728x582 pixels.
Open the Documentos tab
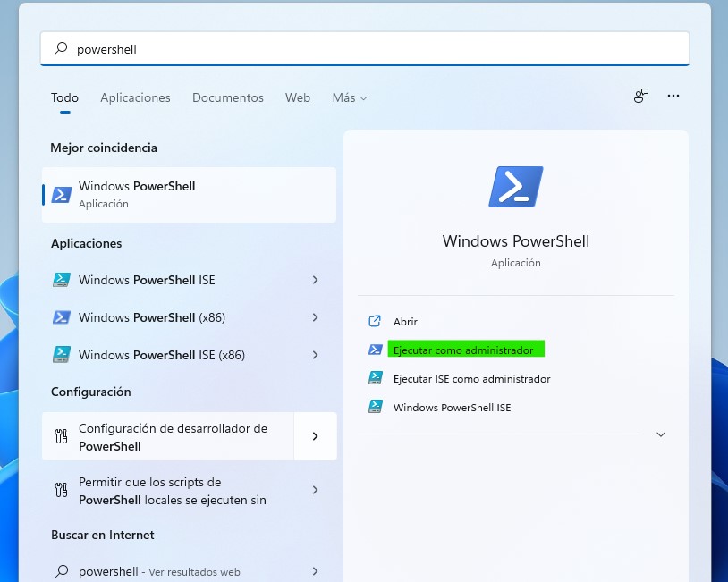[x=227, y=97]
